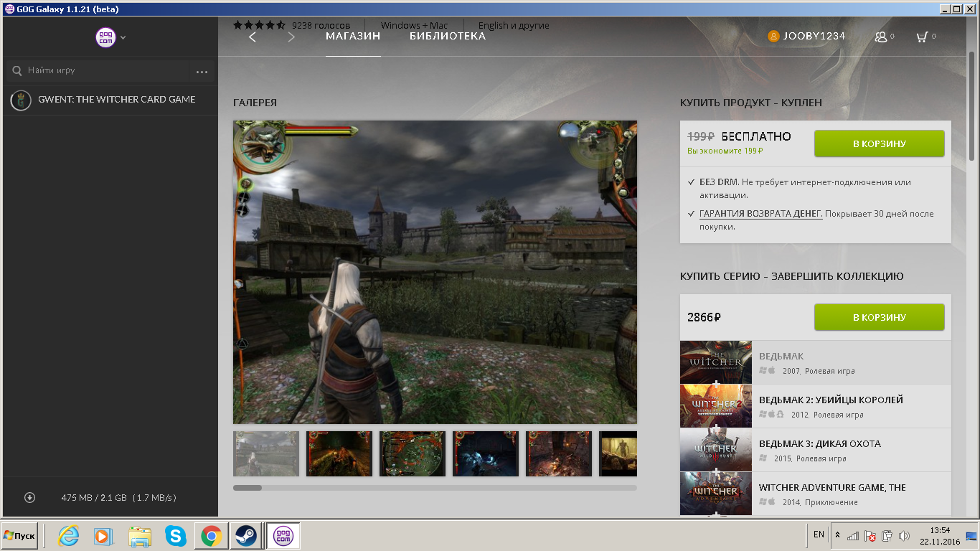The width and height of the screenshot is (980, 551).
Task: Open the Windows Пуск start menu
Action: click(20, 536)
